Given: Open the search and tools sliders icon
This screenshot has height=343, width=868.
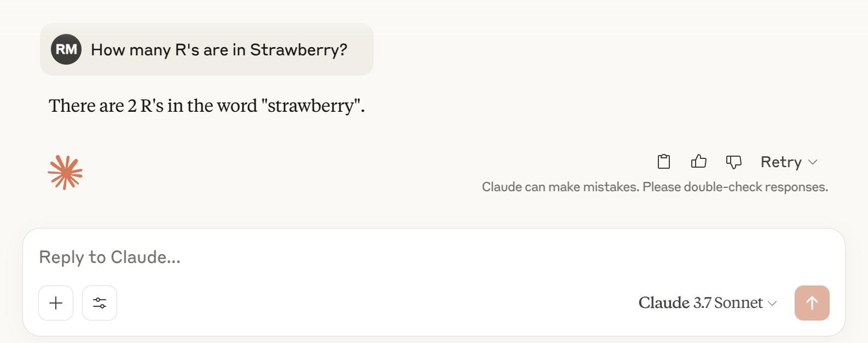Looking at the screenshot, I should pyautogui.click(x=100, y=303).
